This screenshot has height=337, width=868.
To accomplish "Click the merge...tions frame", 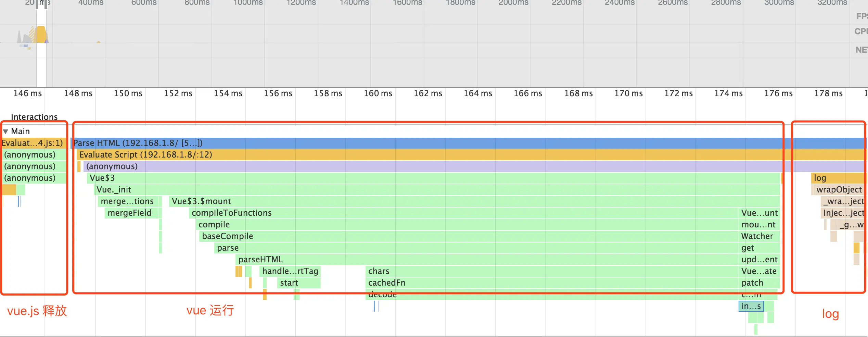I will 129,201.
